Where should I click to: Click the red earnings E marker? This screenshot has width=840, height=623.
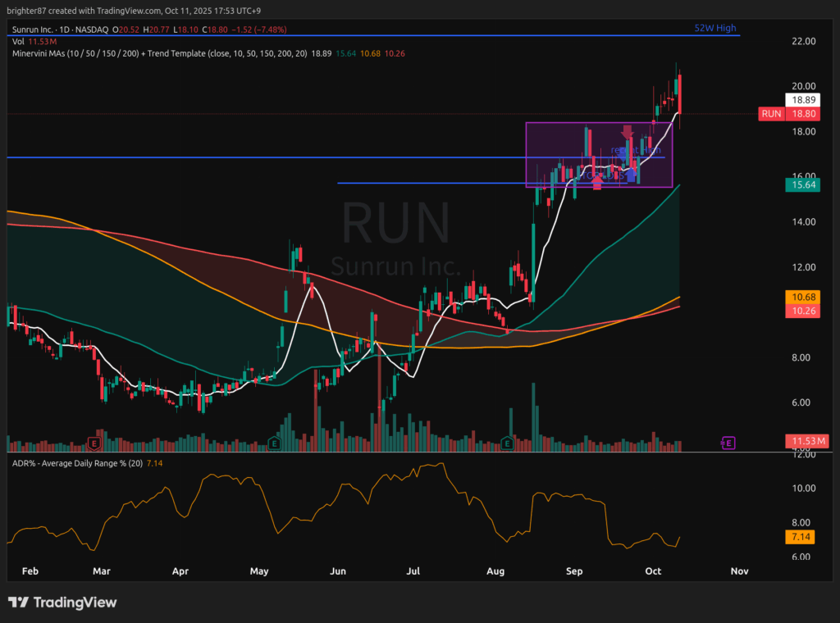[94, 443]
